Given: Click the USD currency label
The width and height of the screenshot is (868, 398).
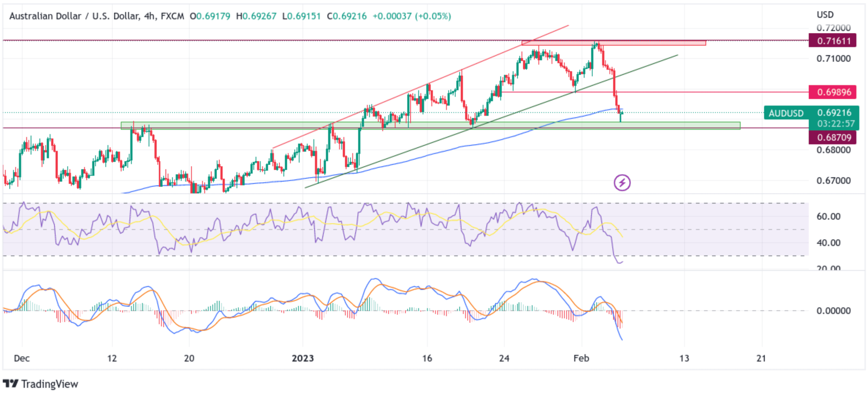Looking at the screenshot, I should pyautogui.click(x=825, y=15).
